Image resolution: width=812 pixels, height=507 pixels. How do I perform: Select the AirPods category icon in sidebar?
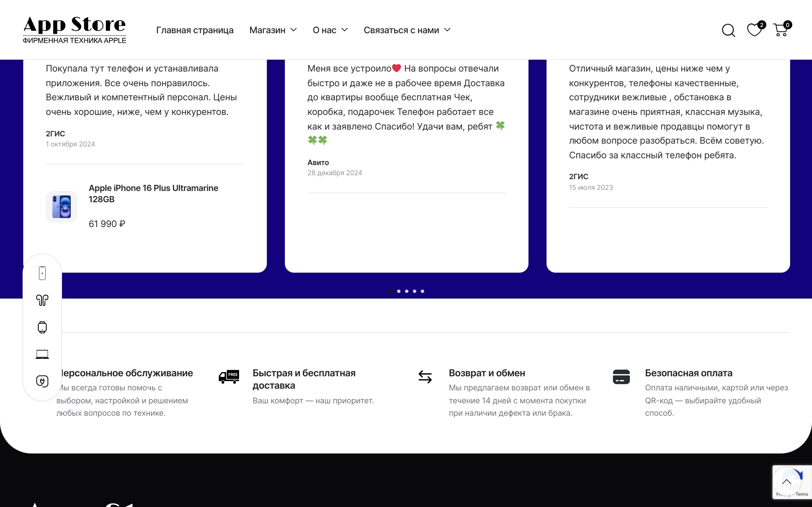42,300
